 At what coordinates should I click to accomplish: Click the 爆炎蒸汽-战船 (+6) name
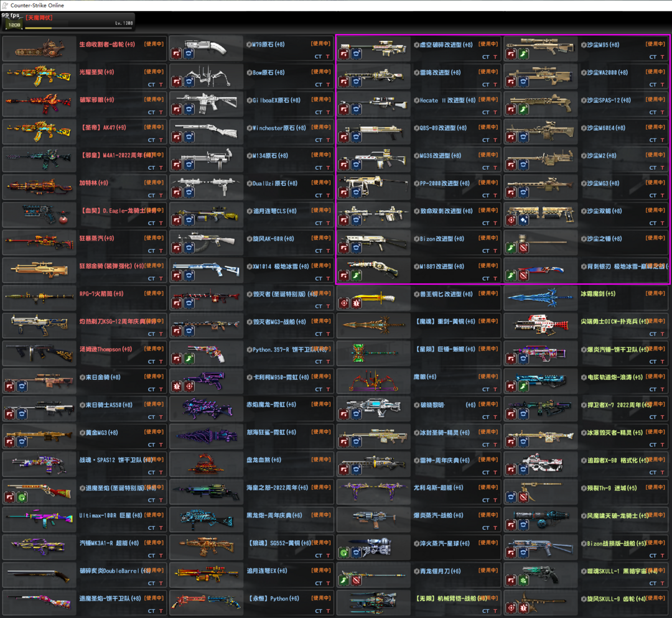click(438, 515)
